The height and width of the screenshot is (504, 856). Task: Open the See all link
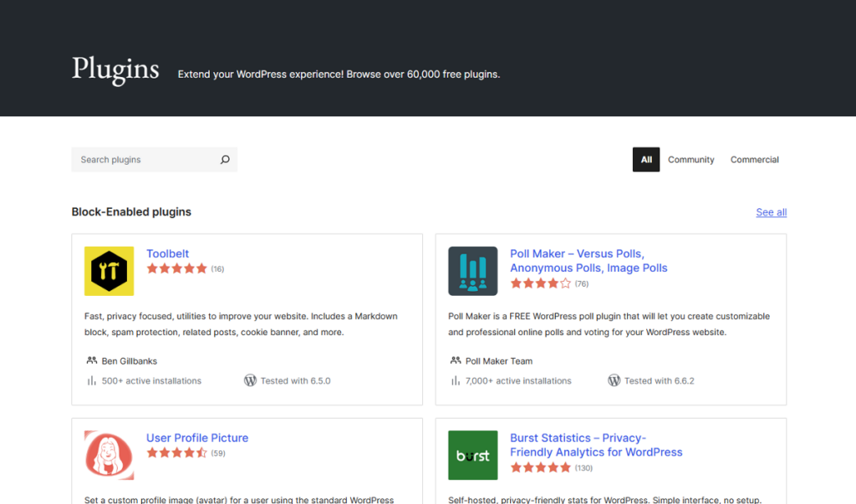click(771, 211)
